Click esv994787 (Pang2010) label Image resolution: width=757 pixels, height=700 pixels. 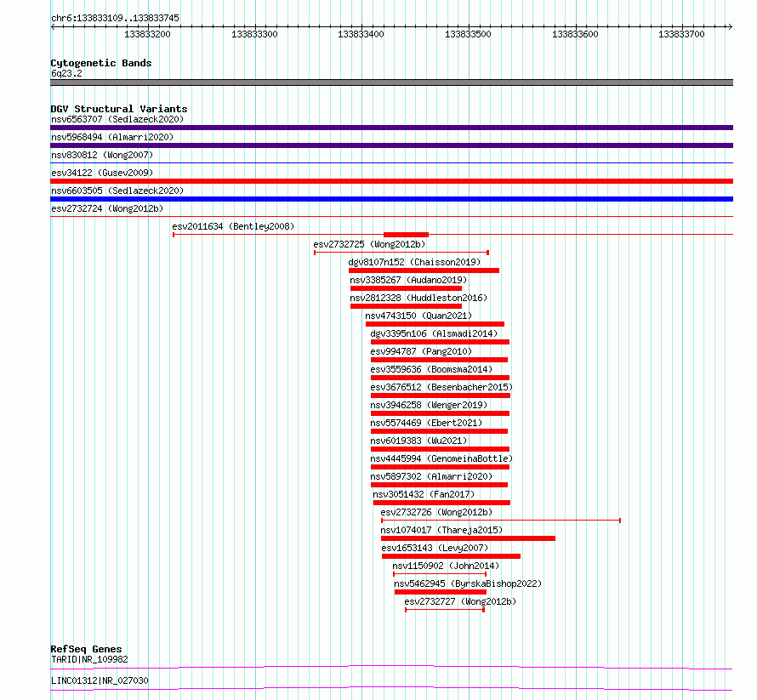point(421,351)
